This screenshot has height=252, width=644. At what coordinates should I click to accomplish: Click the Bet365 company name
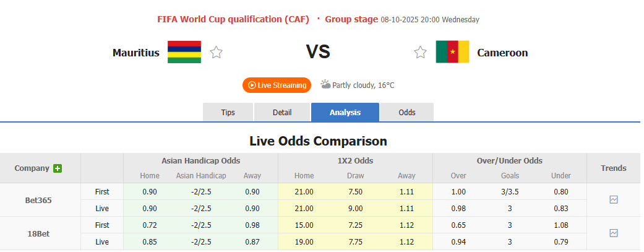coord(37,200)
